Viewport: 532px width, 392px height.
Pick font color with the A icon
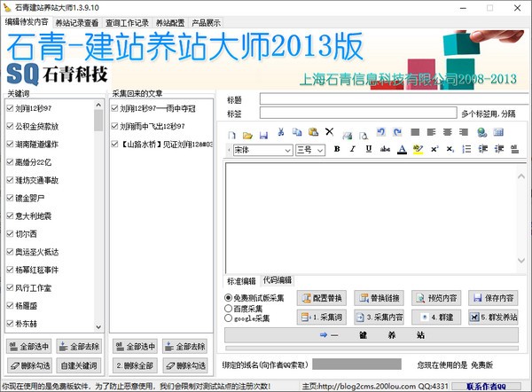(402, 149)
